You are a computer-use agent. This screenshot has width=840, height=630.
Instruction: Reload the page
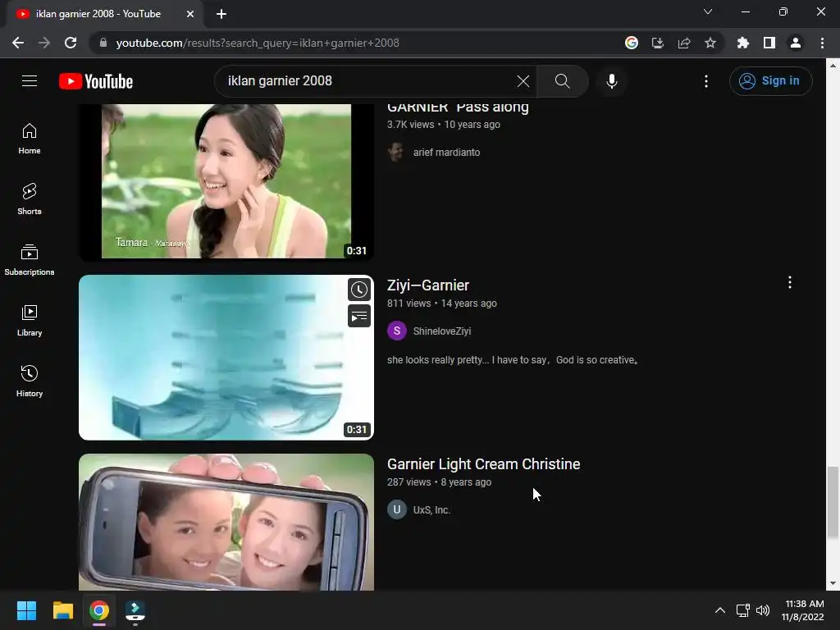tap(71, 43)
